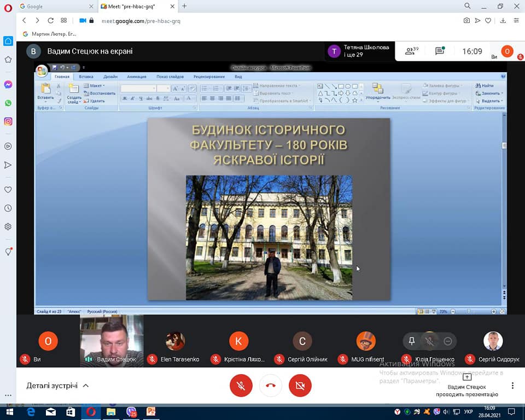Switch to the Google browser tab
Image resolution: width=525 pixels, height=420 pixels.
pos(49,6)
